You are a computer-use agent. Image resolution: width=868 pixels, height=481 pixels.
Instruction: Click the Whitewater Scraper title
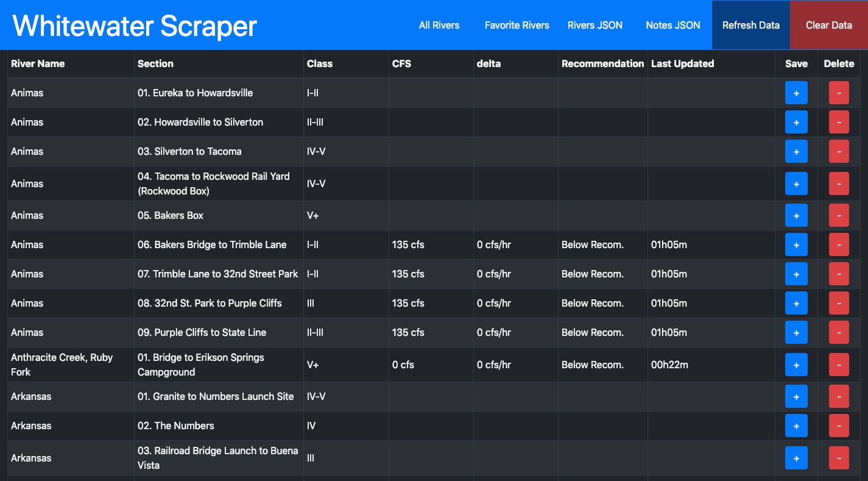click(135, 26)
